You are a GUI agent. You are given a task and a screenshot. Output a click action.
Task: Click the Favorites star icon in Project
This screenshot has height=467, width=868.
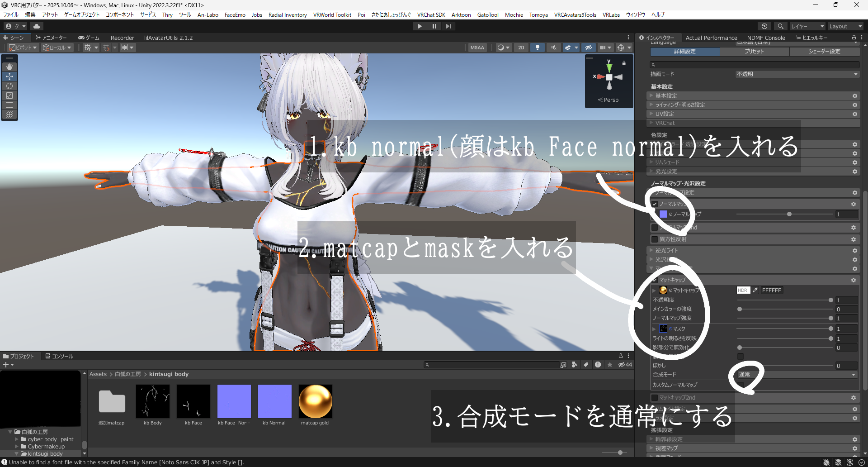tap(610, 365)
